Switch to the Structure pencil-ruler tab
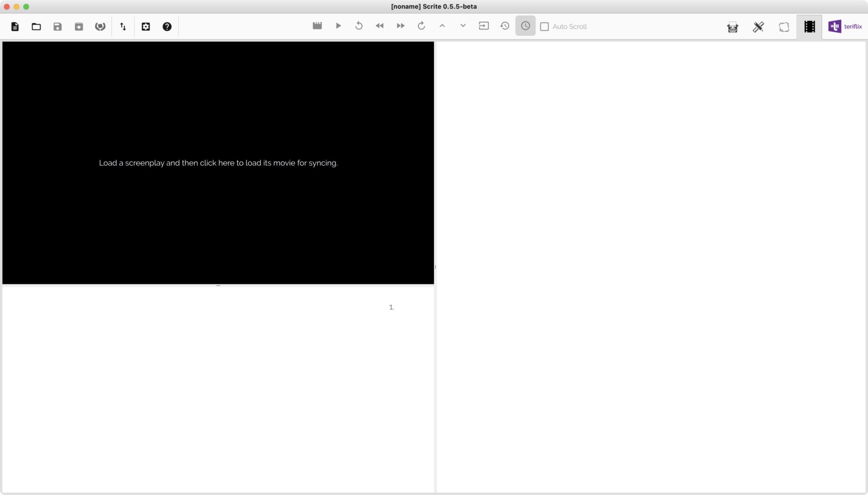868x495 pixels. (758, 27)
